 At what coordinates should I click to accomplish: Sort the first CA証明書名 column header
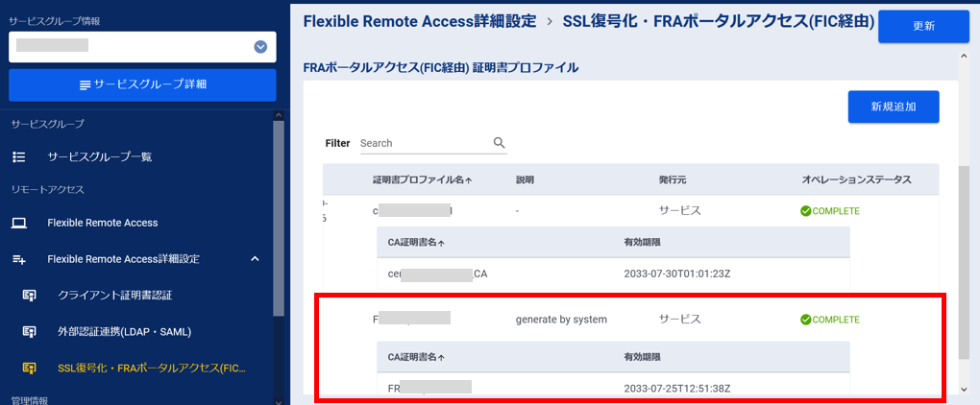pyautogui.click(x=416, y=242)
